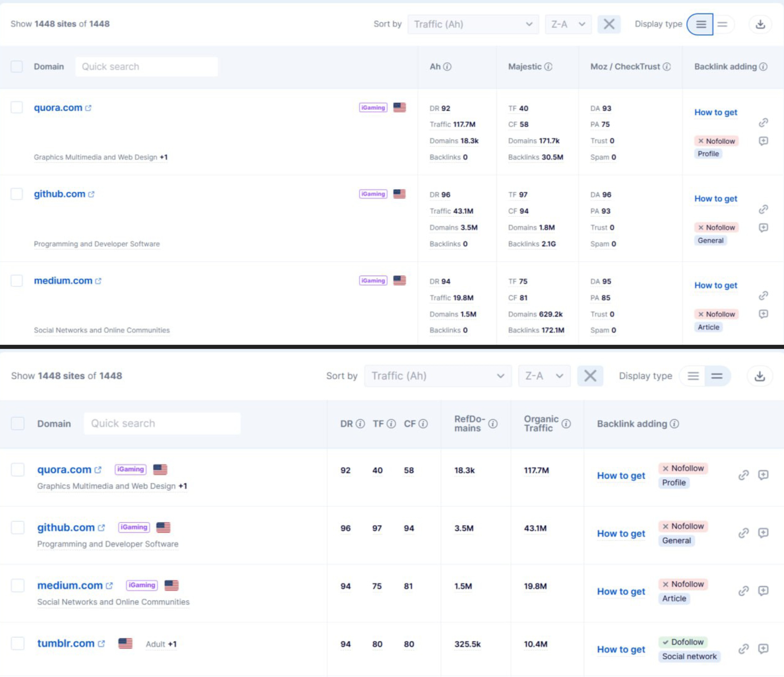Click the info icon next to Majestic header

click(547, 67)
